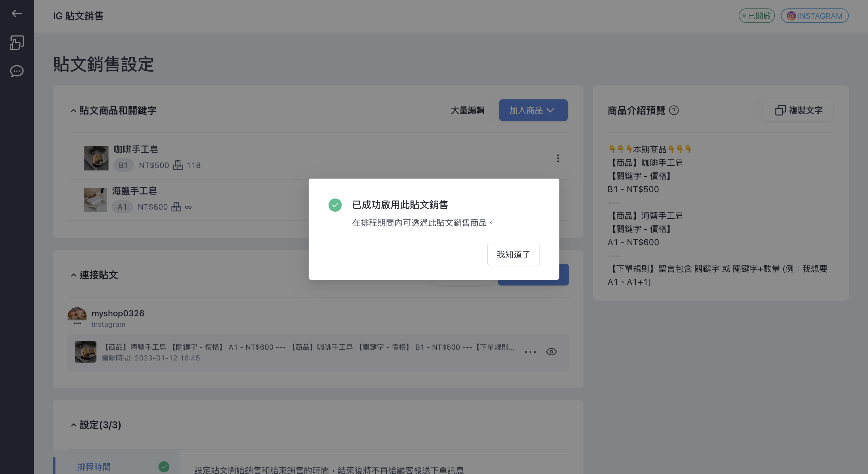Screen dimensions: 868x474
Task: Click the 已開啟 status badge
Action: (x=756, y=16)
